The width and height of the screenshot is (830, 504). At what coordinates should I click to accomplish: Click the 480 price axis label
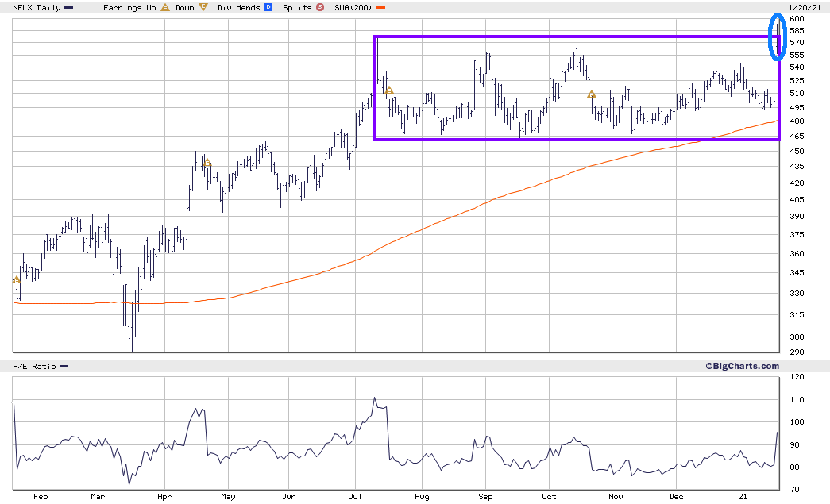coord(797,121)
